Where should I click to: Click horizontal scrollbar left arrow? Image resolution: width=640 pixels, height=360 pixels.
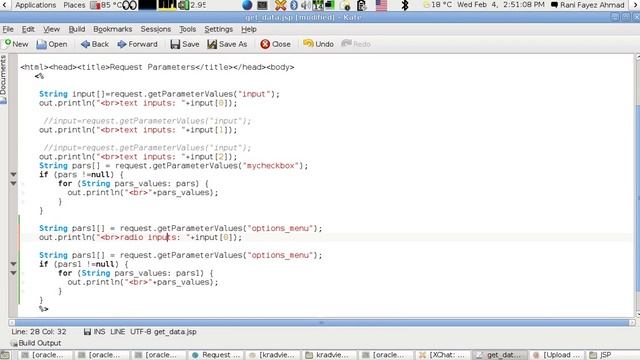pos(12,322)
